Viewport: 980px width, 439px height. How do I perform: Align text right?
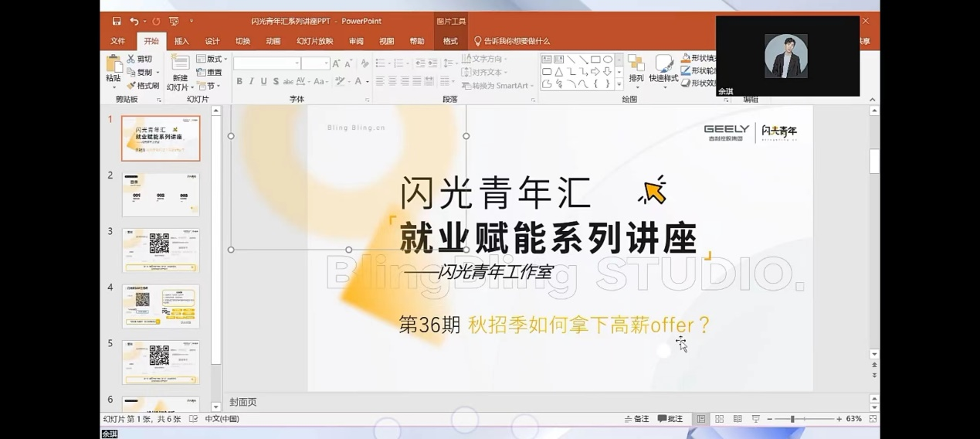tap(405, 81)
